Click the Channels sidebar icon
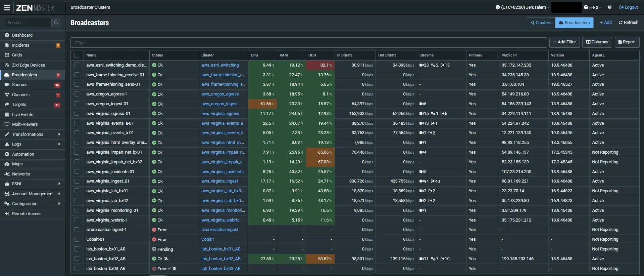This screenshot has height=276, width=644. [7, 95]
